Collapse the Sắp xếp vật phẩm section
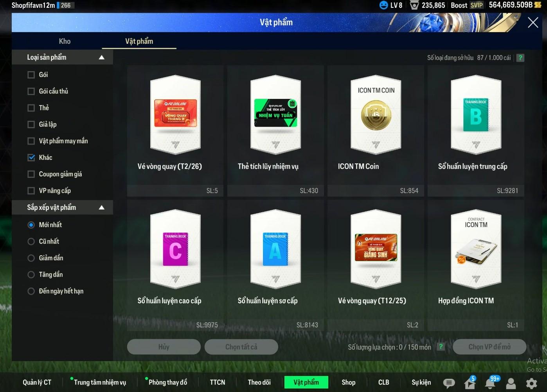This screenshot has width=547, height=392. [102, 208]
